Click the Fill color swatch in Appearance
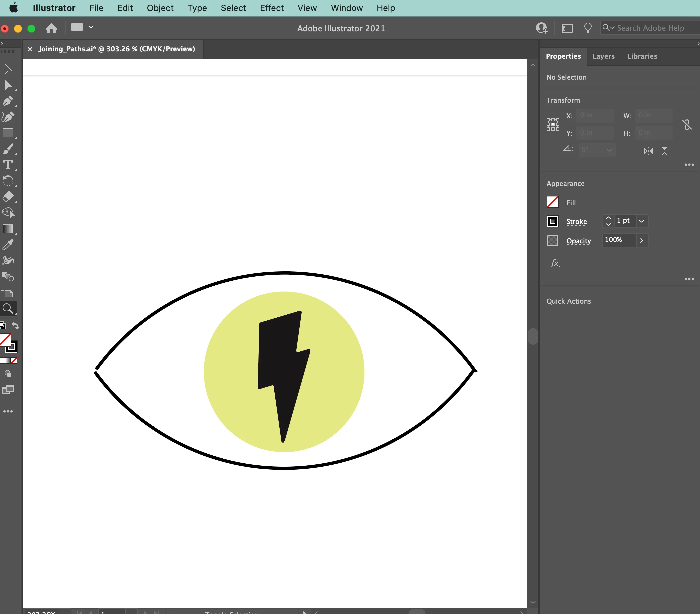Viewport: 700px width, 614px height. click(x=552, y=202)
